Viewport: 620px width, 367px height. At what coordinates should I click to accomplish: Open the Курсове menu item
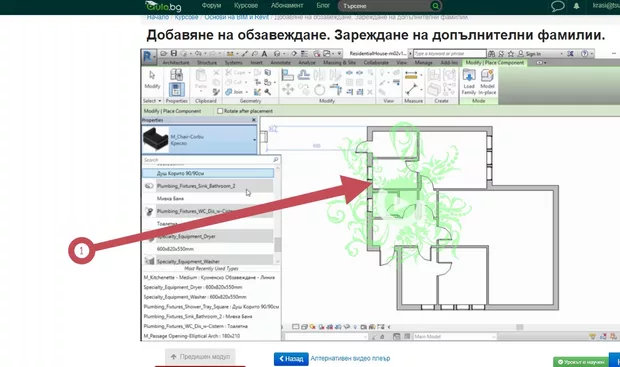click(246, 6)
